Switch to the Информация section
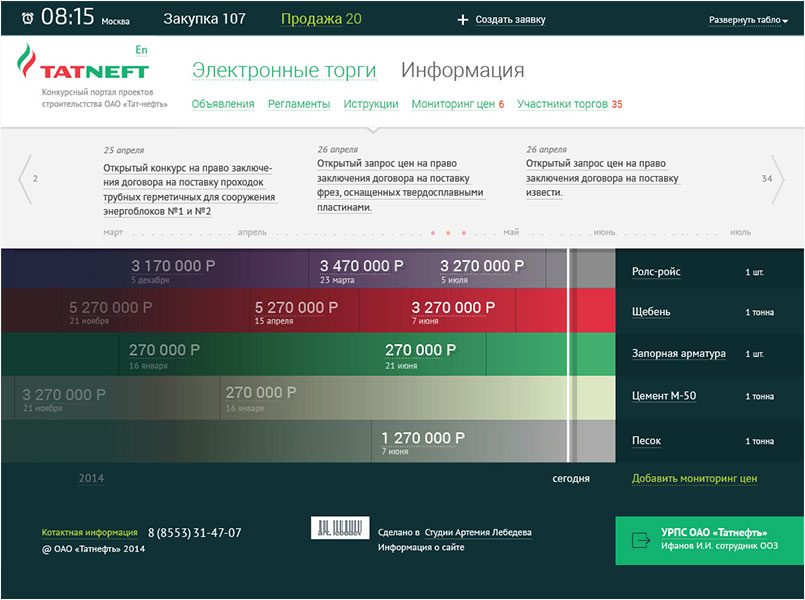805x600 pixels. click(x=462, y=70)
